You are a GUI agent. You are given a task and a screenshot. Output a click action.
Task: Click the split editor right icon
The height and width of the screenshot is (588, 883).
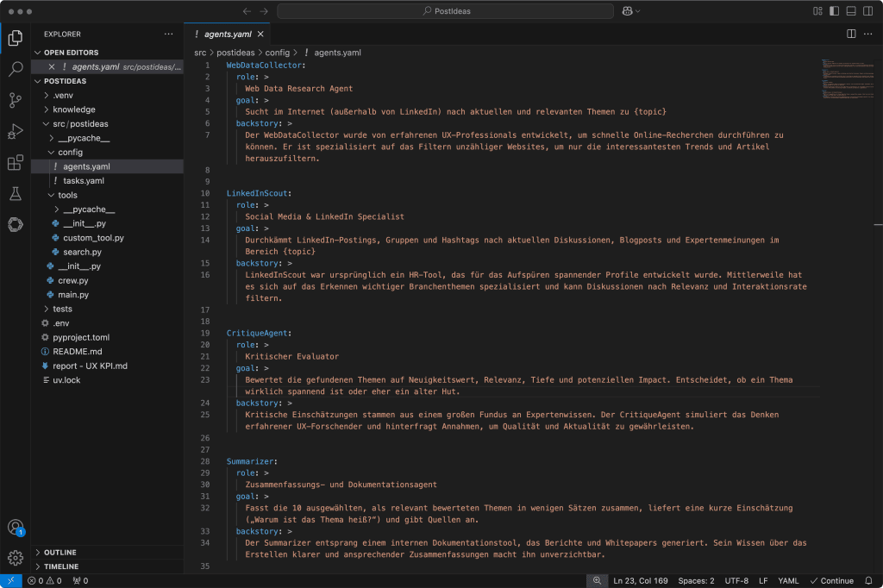[x=850, y=34]
